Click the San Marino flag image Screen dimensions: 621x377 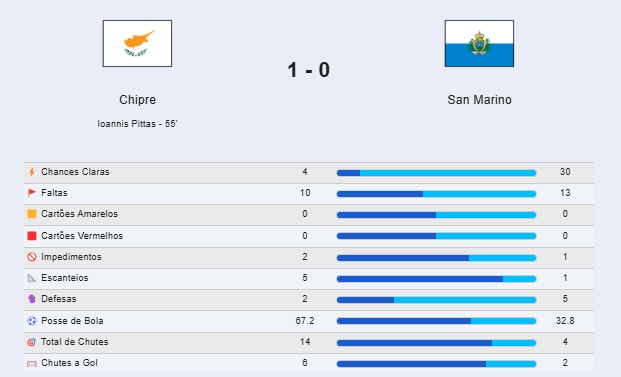coord(479,44)
